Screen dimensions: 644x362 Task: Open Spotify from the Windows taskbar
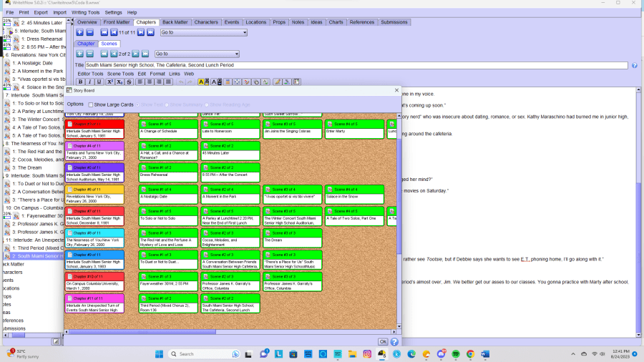pos(455,354)
